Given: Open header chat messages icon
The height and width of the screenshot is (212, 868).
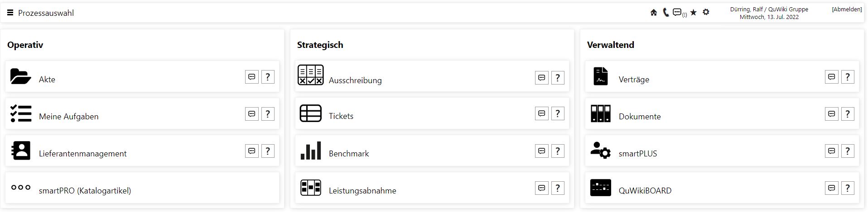Looking at the screenshot, I should [x=677, y=12].
